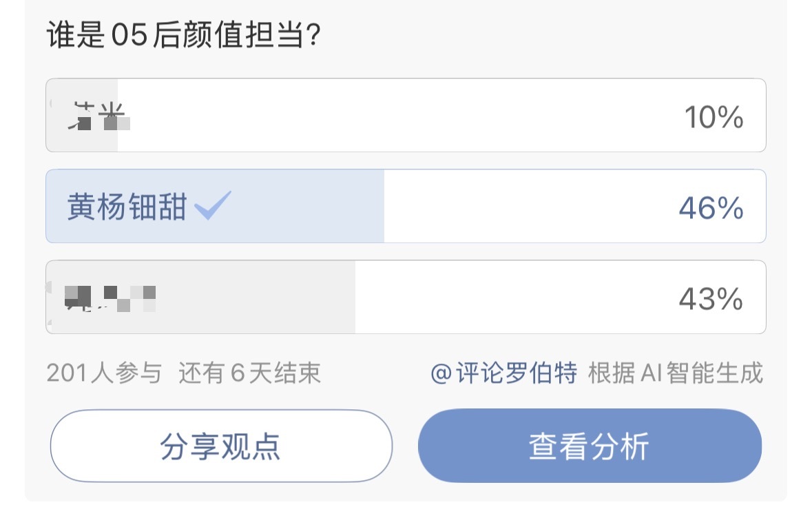Click the blue progress fill of 黄杨钿甜
Image resolution: width=812 pixels, height=529 pixels.
pyautogui.click(x=310, y=206)
